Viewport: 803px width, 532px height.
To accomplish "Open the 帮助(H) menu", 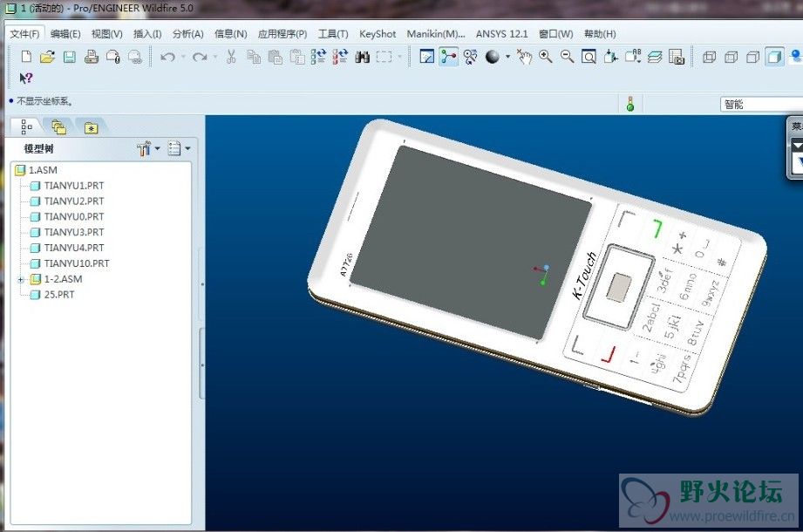I will click(600, 34).
